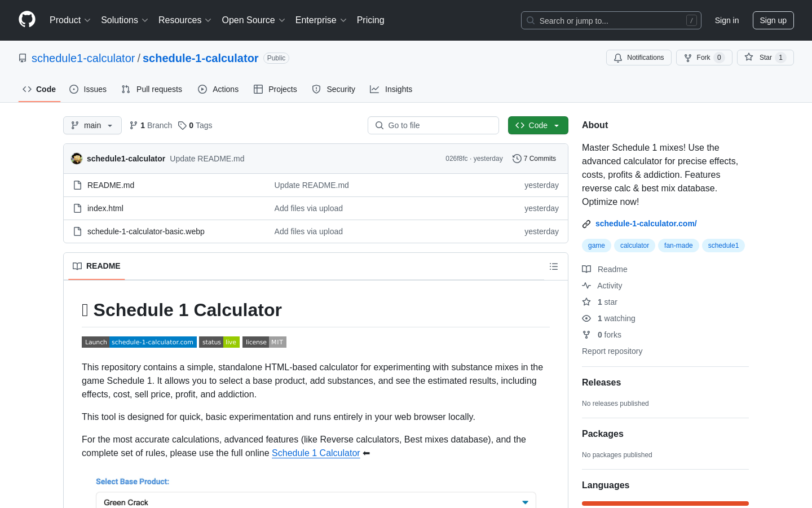The width and height of the screenshot is (812, 508).
Task: Click the status live badge
Action: 219,342
